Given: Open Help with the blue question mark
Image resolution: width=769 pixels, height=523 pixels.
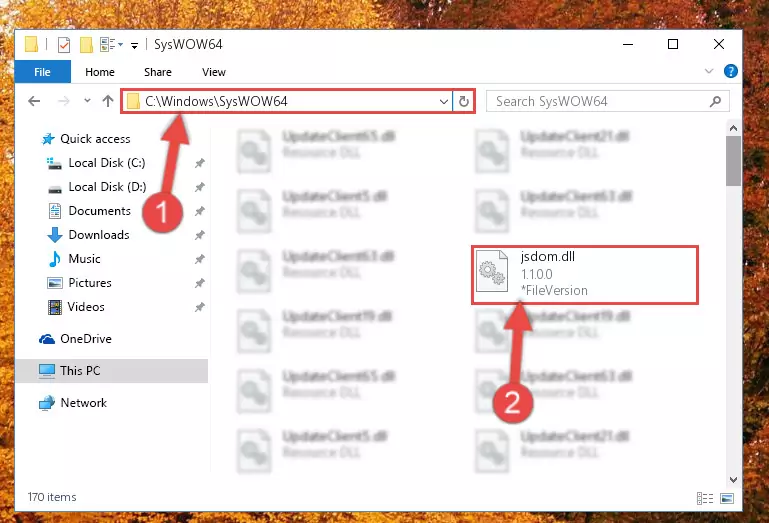Looking at the screenshot, I should pyautogui.click(x=730, y=71).
